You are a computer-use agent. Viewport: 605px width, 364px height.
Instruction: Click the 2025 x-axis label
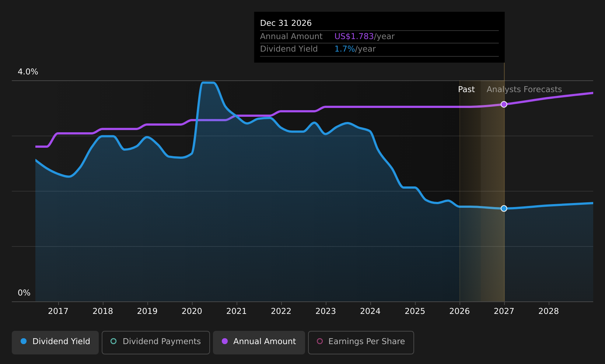coord(415,311)
